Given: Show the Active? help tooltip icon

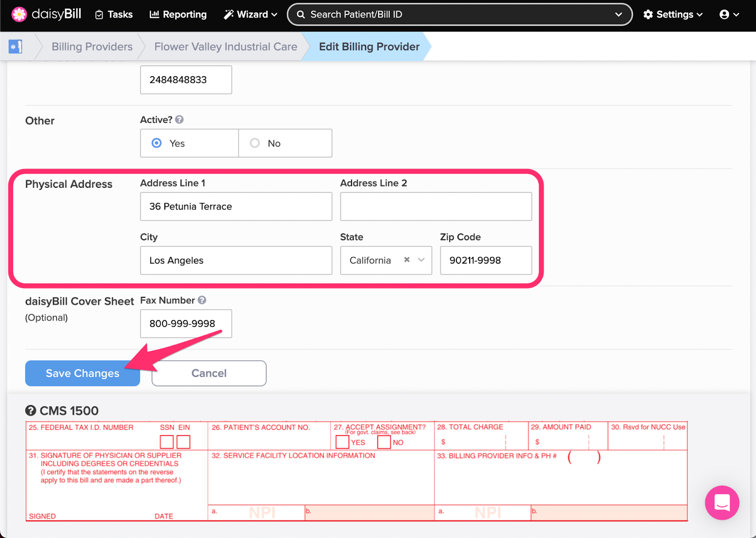Looking at the screenshot, I should pos(180,120).
